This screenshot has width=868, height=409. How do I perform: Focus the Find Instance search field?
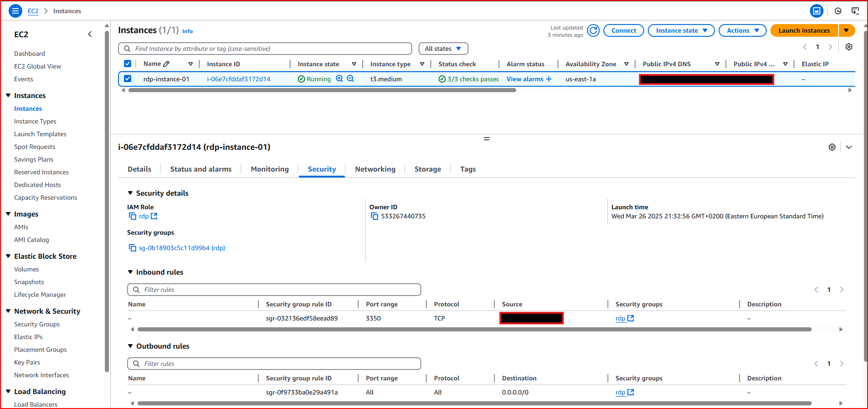coord(265,49)
